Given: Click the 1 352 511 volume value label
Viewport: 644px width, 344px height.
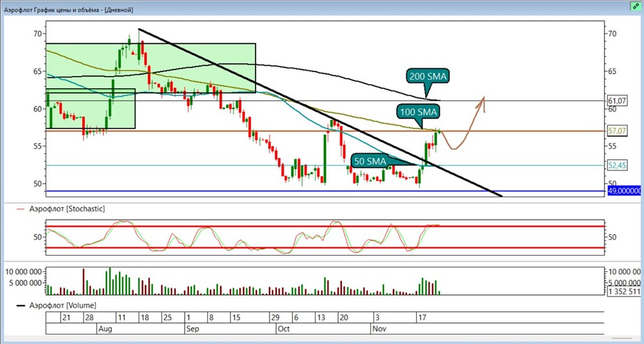Looking at the screenshot, I should click(x=623, y=291).
